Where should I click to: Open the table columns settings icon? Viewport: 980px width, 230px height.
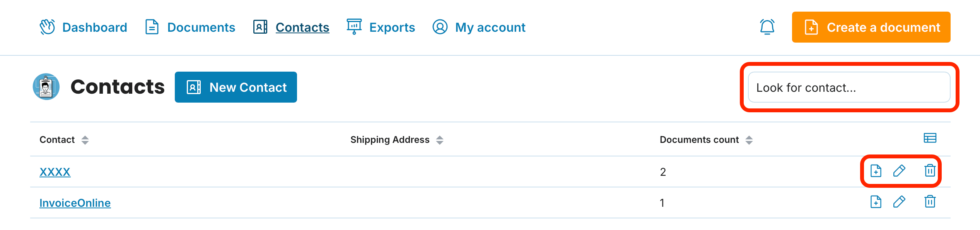coord(930,138)
